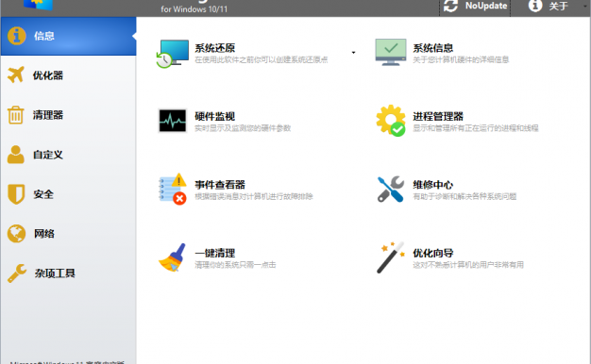Click the 一键清理 title text
This screenshot has width=591, height=364.
coord(215,253)
